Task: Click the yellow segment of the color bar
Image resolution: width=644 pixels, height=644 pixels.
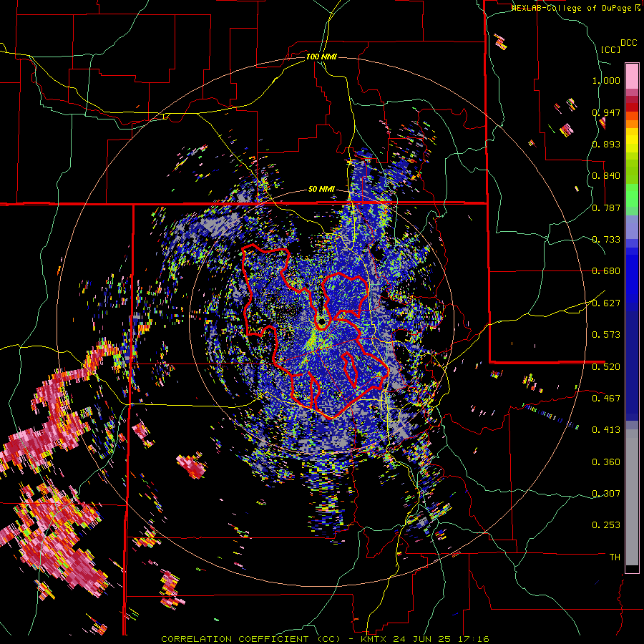Action: click(x=632, y=140)
